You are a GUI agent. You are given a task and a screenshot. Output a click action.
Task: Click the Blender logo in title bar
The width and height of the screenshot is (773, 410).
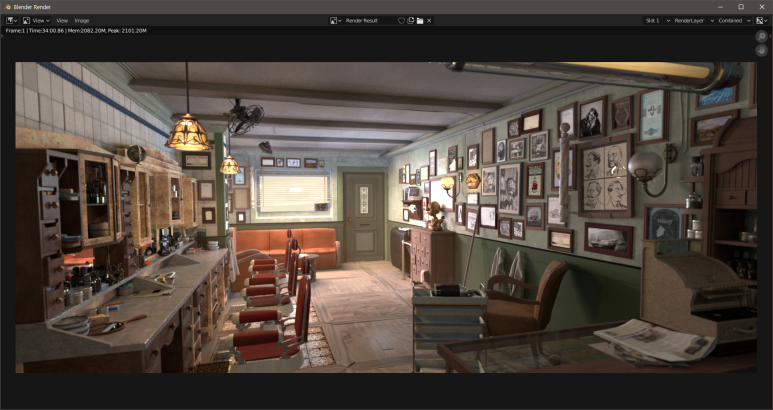(x=8, y=6)
